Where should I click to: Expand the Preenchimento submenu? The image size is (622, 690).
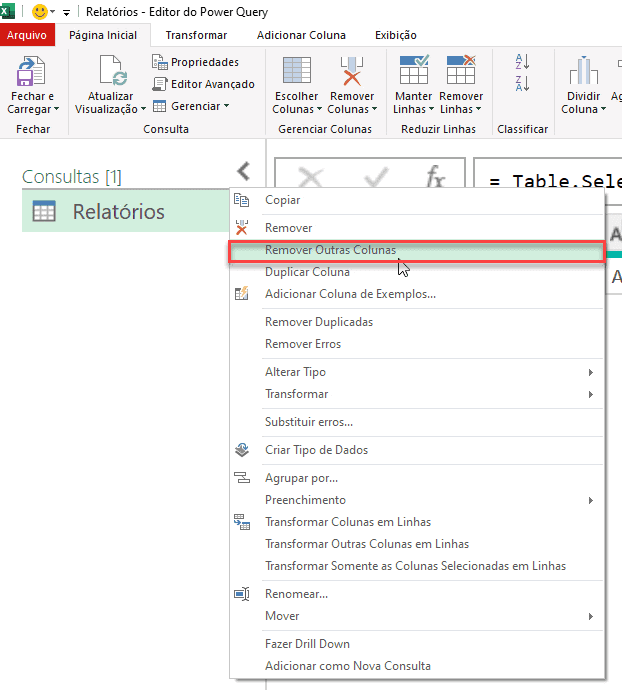click(x=591, y=500)
